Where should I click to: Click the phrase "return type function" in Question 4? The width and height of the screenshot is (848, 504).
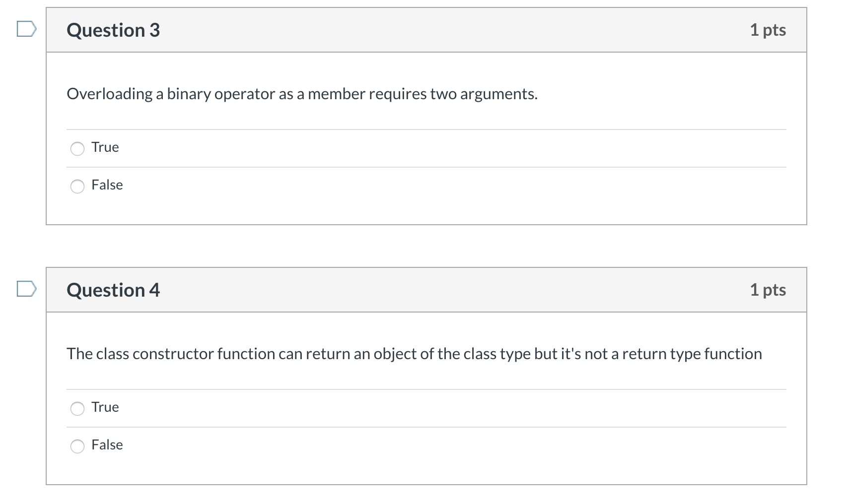692,354
